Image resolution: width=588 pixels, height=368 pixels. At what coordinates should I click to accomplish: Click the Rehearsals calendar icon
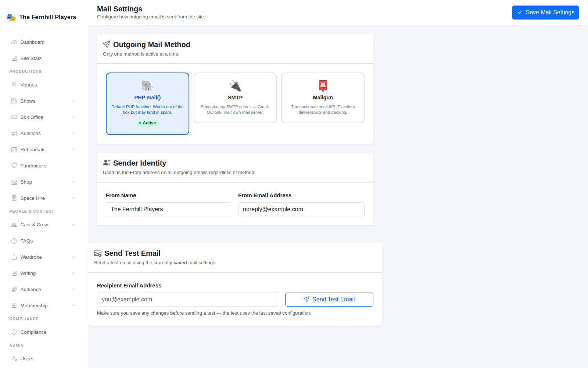pyautogui.click(x=14, y=150)
